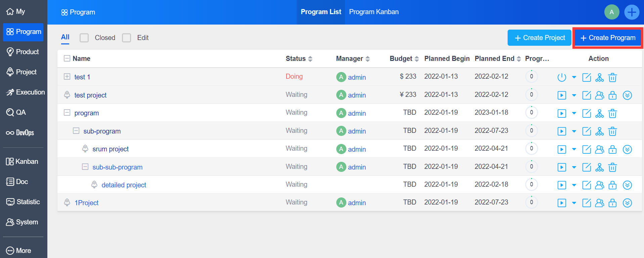
Task: Click the Create Project button
Action: [539, 38]
